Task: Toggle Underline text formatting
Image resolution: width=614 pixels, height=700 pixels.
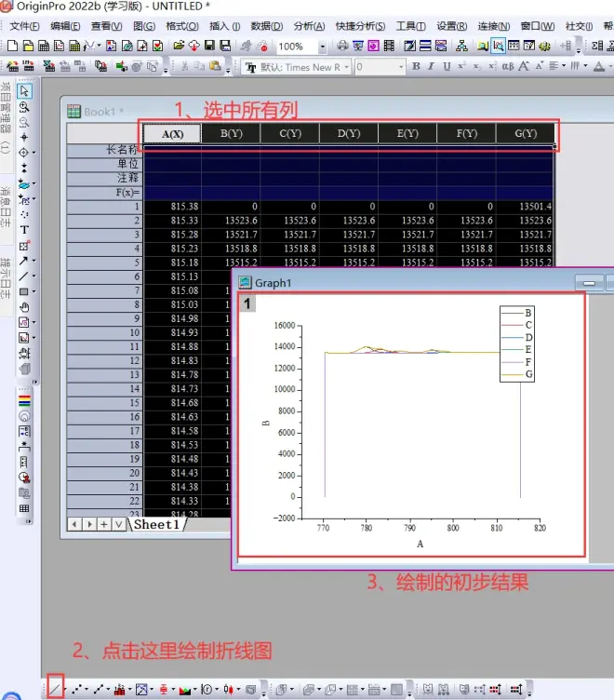Action: coord(447,67)
